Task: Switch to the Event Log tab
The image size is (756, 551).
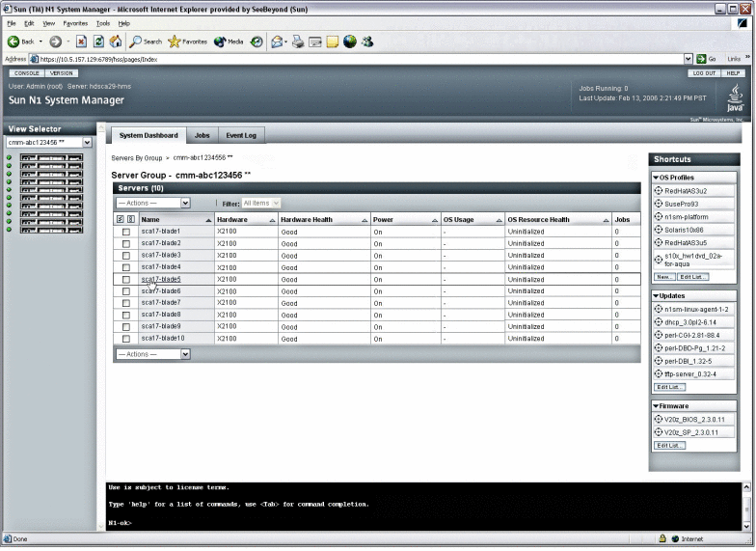Action: (241, 135)
